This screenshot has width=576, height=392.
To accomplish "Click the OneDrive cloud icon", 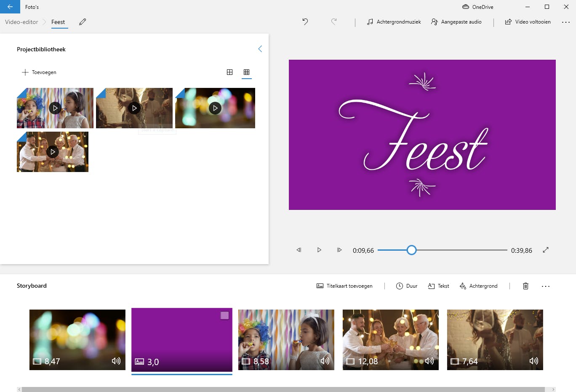I will pos(466,7).
